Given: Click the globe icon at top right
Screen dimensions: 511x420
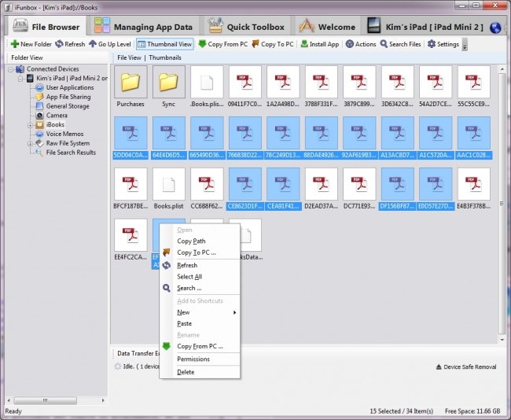Looking at the screenshot, I should click(495, 28).
